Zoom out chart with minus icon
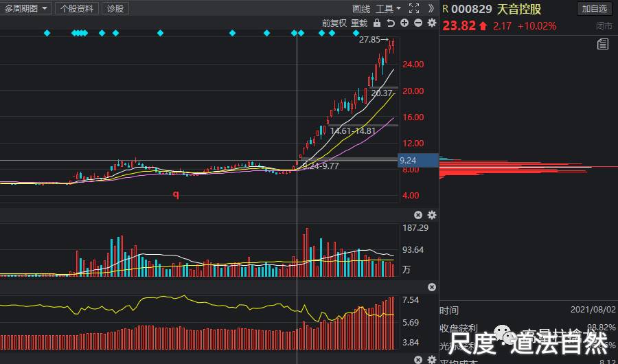Image resolution: width=618 pixels, height=364 pixels. click(x=418, y=23)
